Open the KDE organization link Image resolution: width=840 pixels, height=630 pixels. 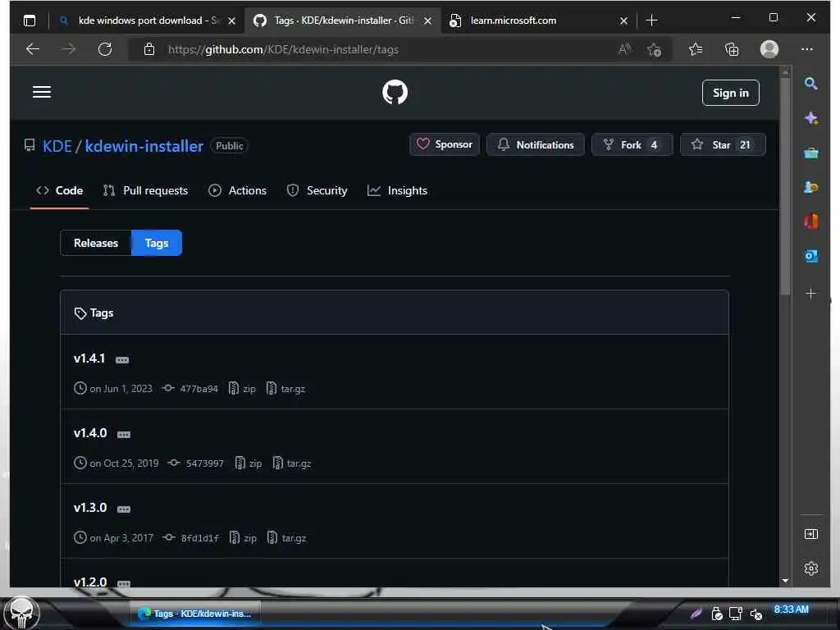point(57,146)
